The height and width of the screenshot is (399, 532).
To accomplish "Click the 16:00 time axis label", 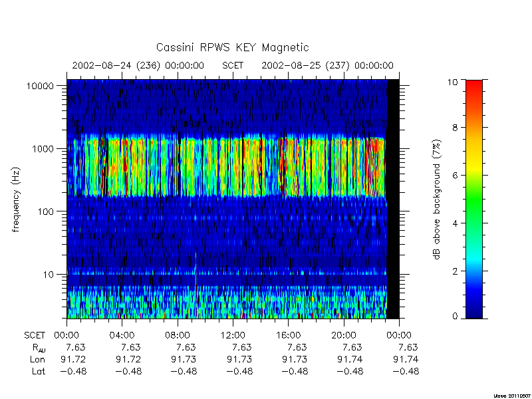I will point(288,335).
